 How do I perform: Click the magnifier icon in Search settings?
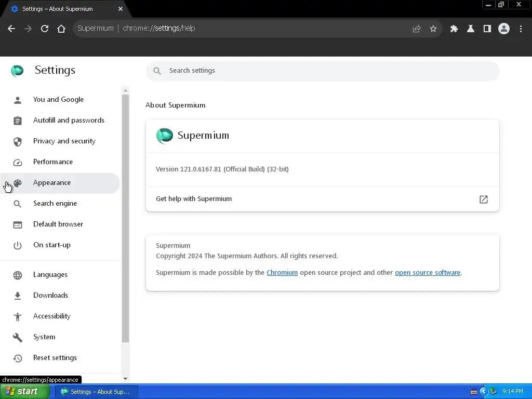point(157,71)
